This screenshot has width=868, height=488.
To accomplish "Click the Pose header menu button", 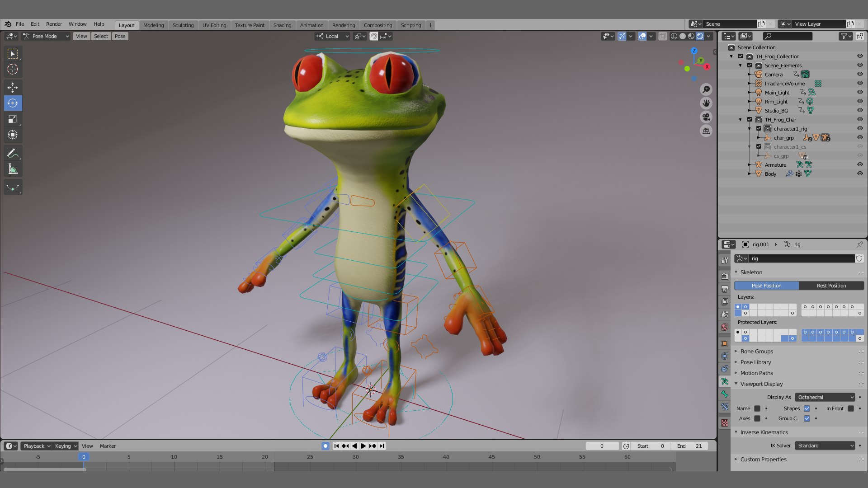I will click(x=120, y=36).
